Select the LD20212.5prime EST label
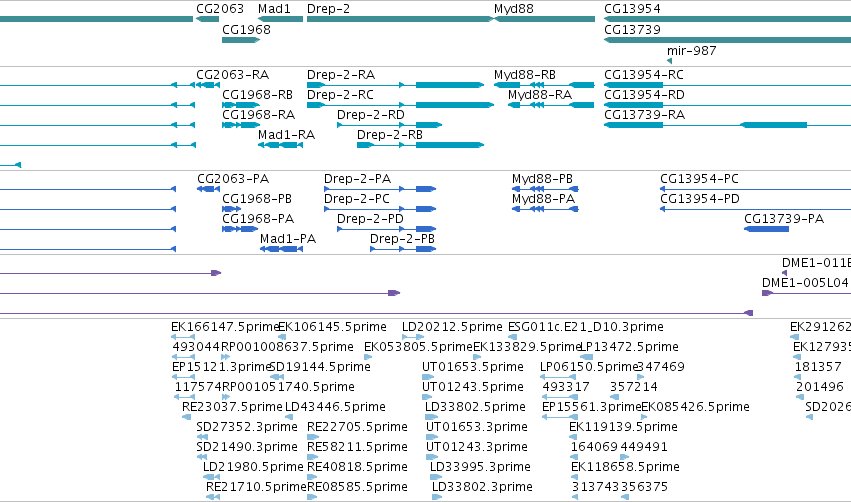 point(452,327)
